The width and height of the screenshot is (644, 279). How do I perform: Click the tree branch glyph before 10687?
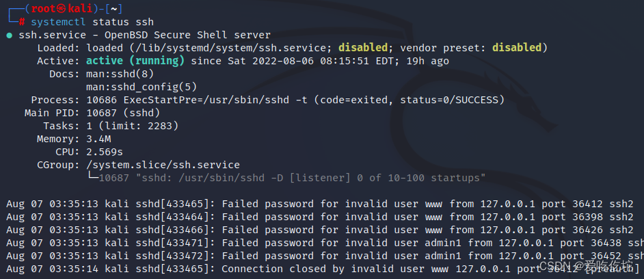(92, 178)
